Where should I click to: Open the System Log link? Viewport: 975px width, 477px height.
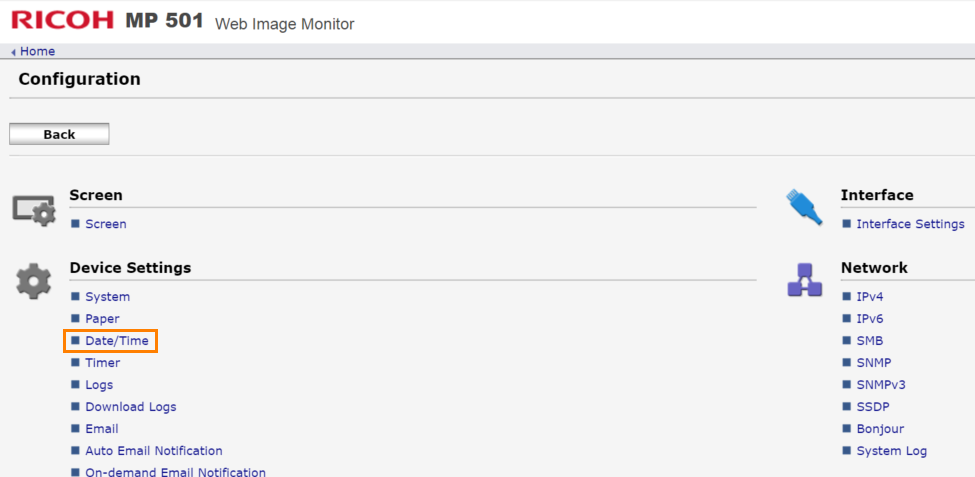[891, 451]
